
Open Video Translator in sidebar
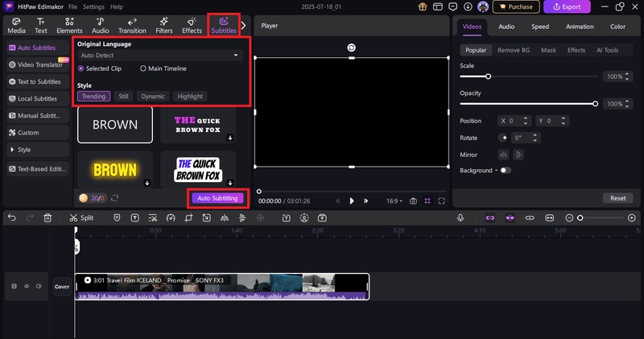tap(38, 64)
